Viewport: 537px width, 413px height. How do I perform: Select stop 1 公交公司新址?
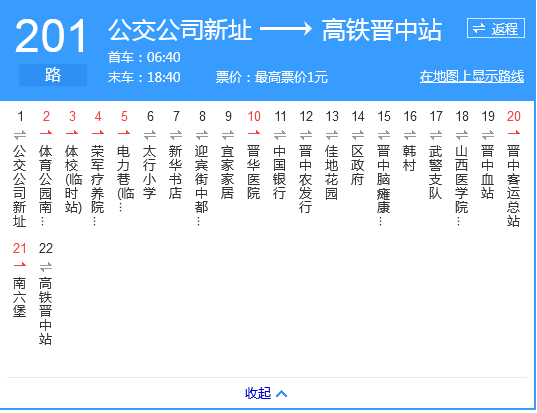20,186
